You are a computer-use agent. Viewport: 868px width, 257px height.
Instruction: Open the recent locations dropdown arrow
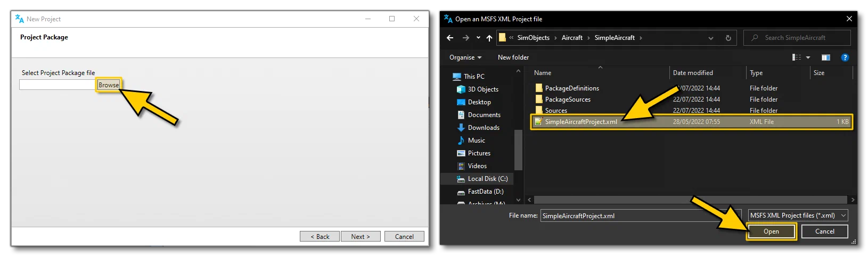(478, 38)
